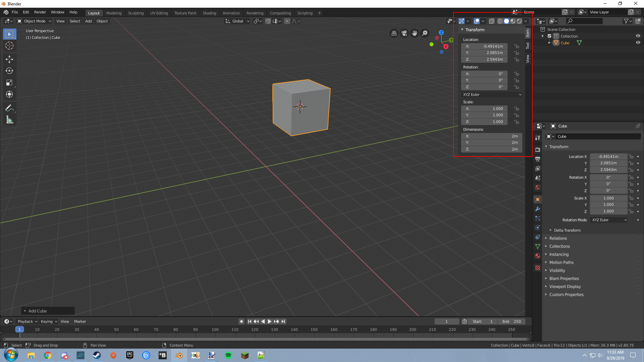Viewport: 644px width, 362px height.
Task: Select the Scale tool
Action: pyautogui.click(x=9, y=82)
